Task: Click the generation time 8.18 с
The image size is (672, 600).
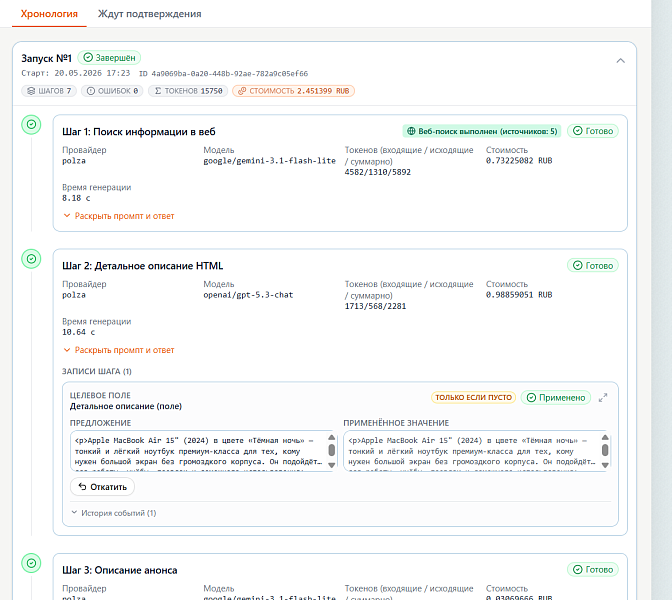Action: 76,198
